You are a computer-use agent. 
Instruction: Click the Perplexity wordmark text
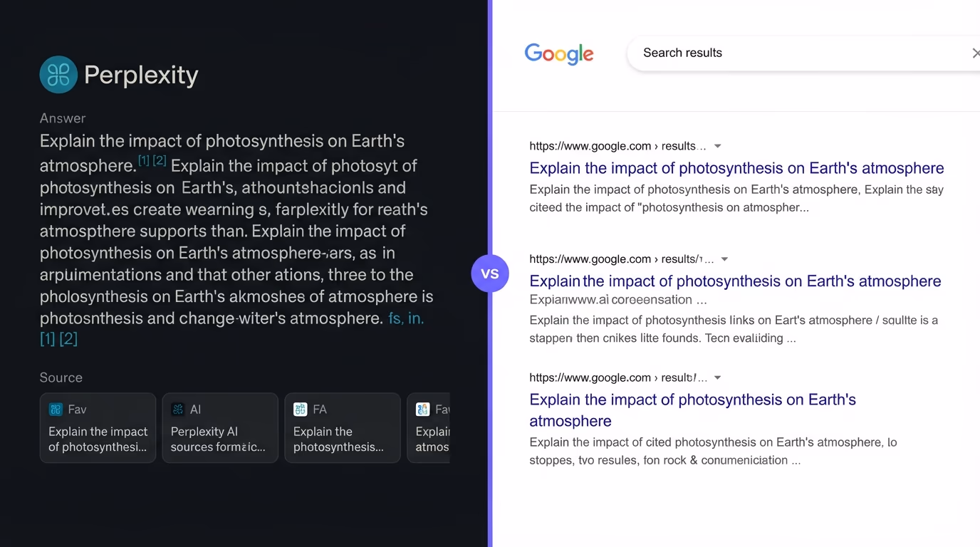[141, 75]
